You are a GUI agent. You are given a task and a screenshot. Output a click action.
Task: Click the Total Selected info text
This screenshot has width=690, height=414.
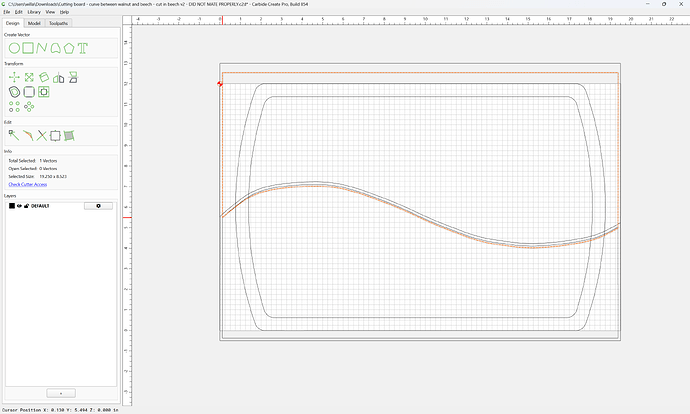[33, 161]
